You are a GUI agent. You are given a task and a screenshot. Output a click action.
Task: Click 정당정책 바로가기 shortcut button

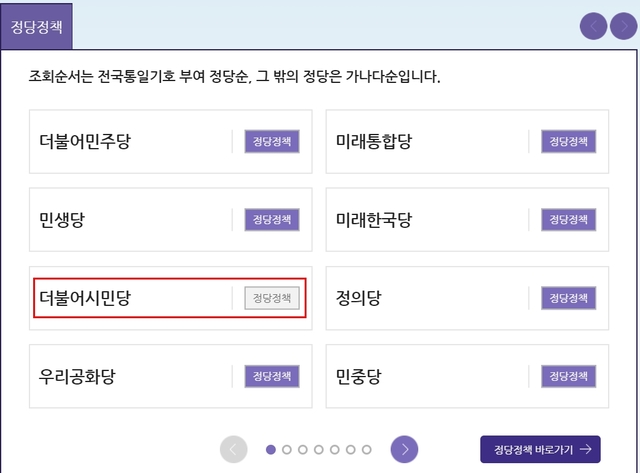(540, 449)
